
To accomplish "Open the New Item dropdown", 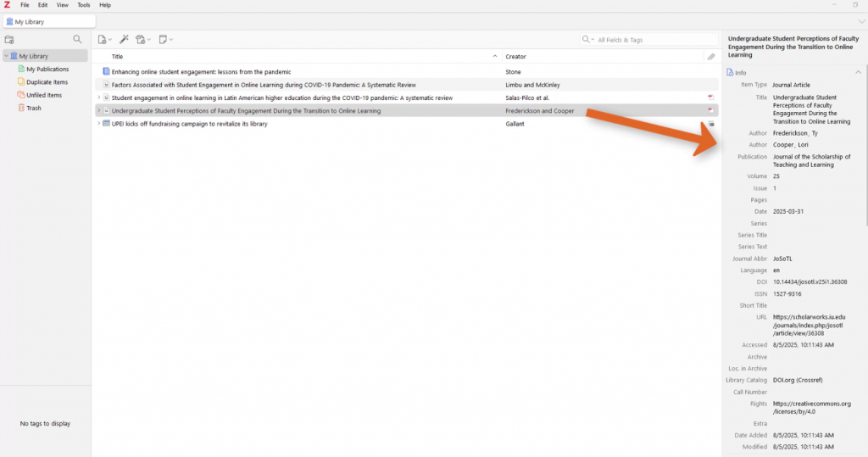I will pos(104,40).
